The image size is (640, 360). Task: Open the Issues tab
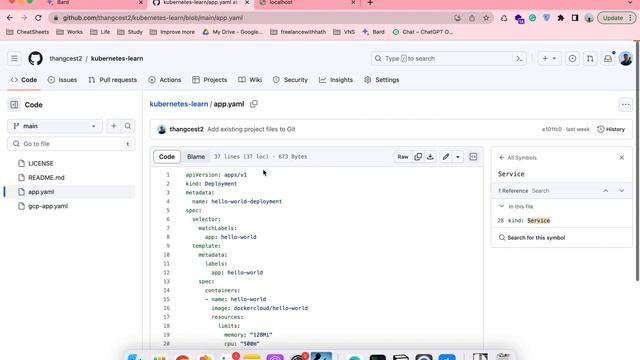point(62,80)
